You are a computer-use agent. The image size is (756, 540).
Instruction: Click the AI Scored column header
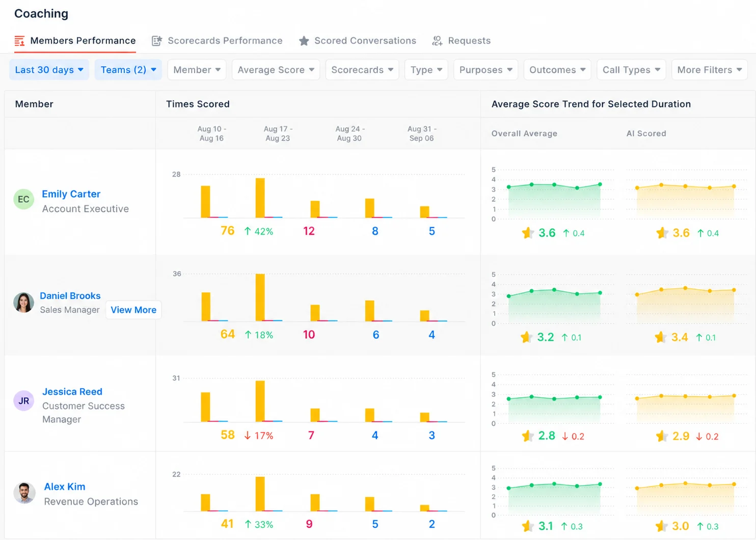pos(646,133)
